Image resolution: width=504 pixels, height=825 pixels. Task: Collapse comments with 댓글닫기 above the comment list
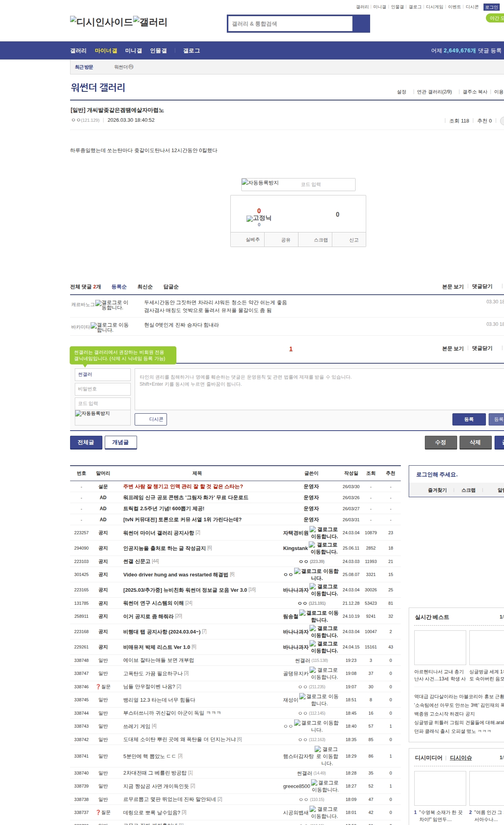(482, 286)
